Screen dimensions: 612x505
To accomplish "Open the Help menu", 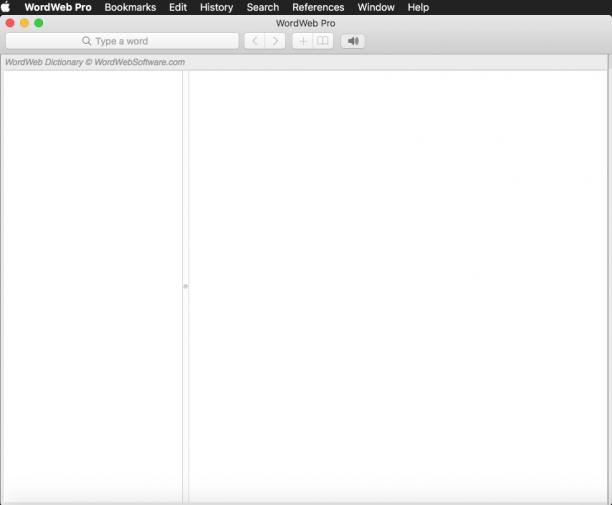I will (x=418, y=7).
